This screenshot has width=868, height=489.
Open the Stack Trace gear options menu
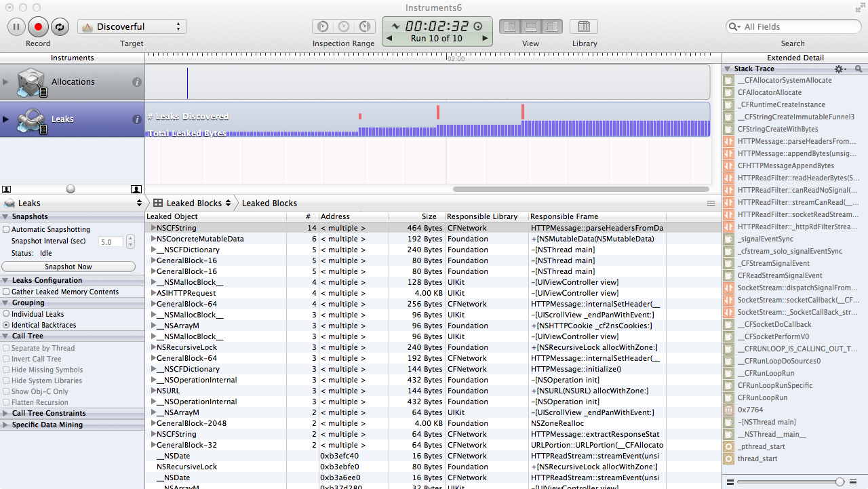[x=840, y=69]
